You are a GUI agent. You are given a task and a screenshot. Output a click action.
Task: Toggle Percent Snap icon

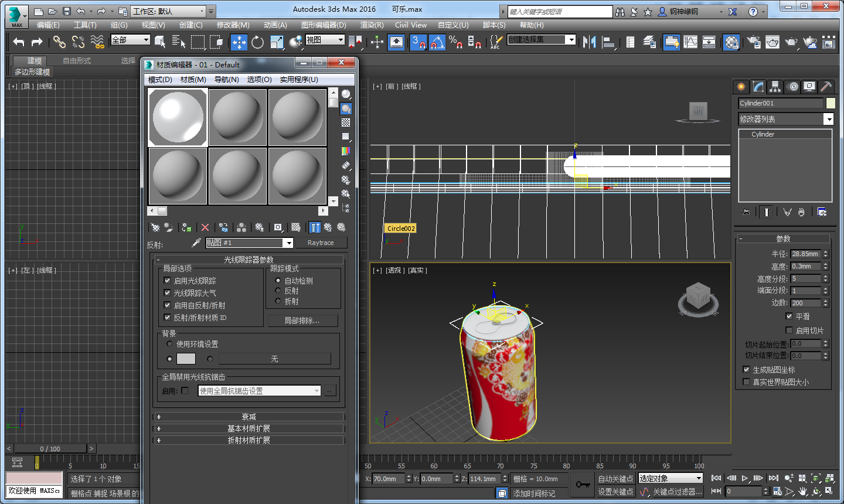pos(455,42)
